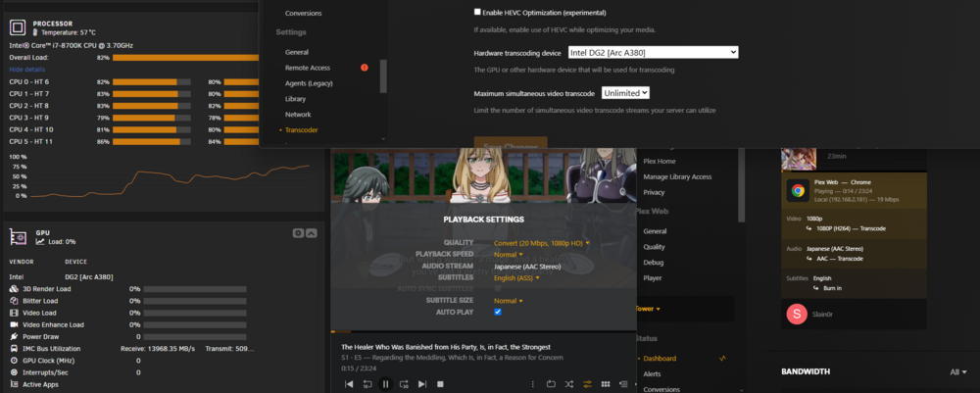Image resolution: width=980 pixels, height=393 pixels.
Task: Open the player's three-dot more menu
Action: point(533,384)
